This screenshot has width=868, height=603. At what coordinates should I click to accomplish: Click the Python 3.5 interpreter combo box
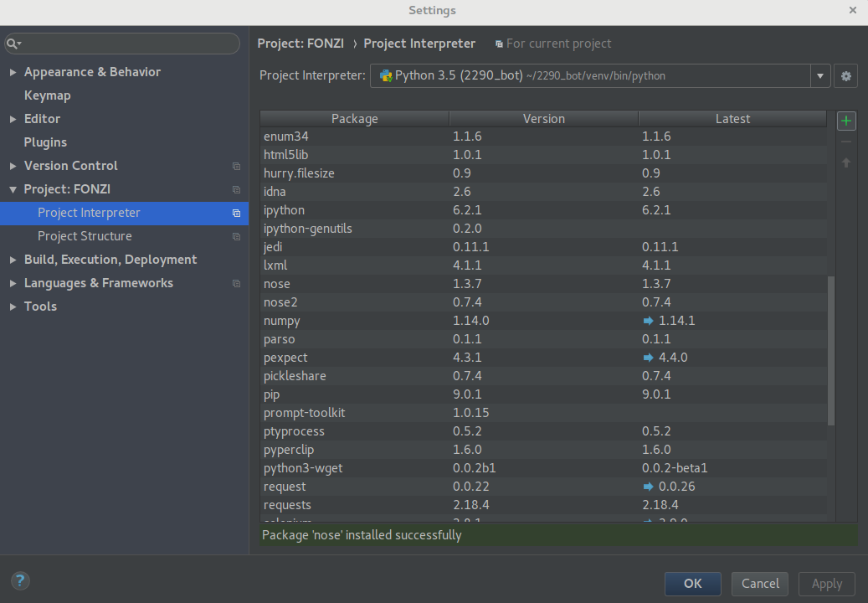(x=600, y=76)
